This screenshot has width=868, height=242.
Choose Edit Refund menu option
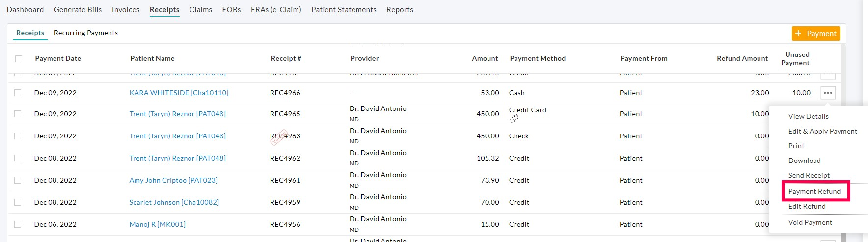pos(807,206)
